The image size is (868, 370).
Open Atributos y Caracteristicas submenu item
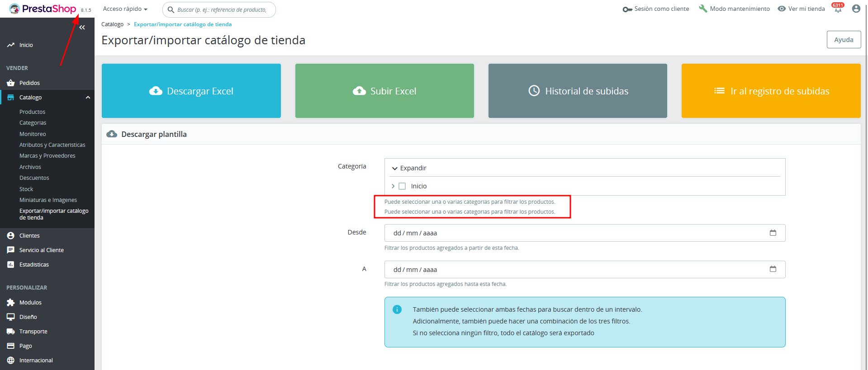pos(52,145)
